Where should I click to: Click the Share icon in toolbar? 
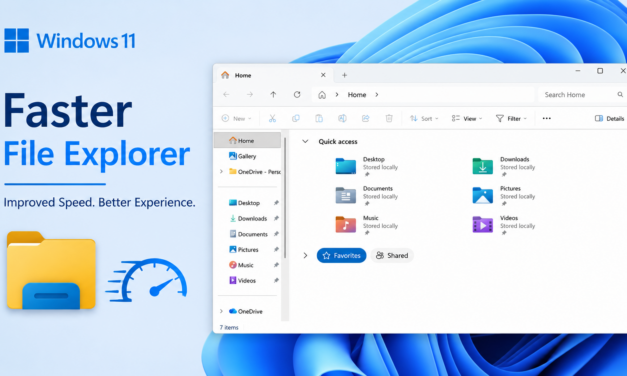[x=365, y=118]
